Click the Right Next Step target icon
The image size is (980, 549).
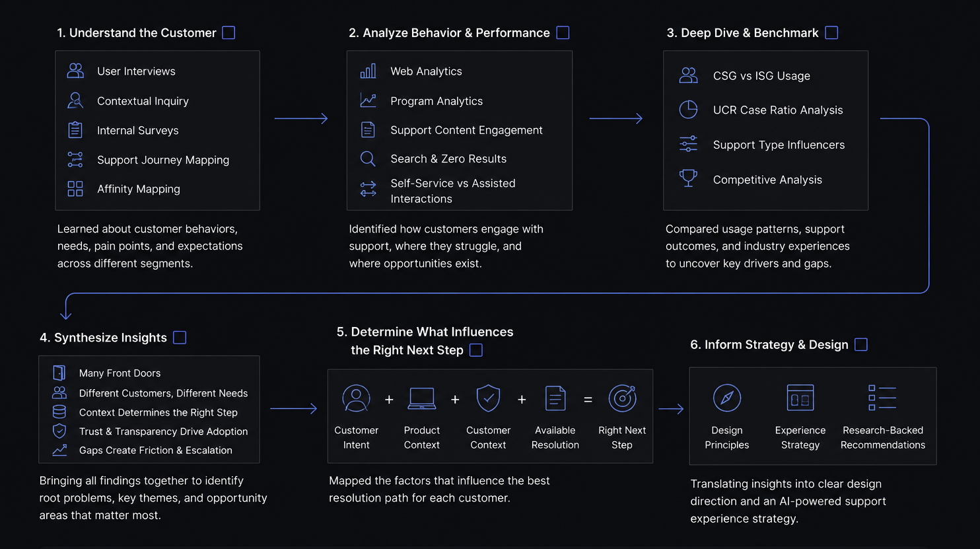622,398
